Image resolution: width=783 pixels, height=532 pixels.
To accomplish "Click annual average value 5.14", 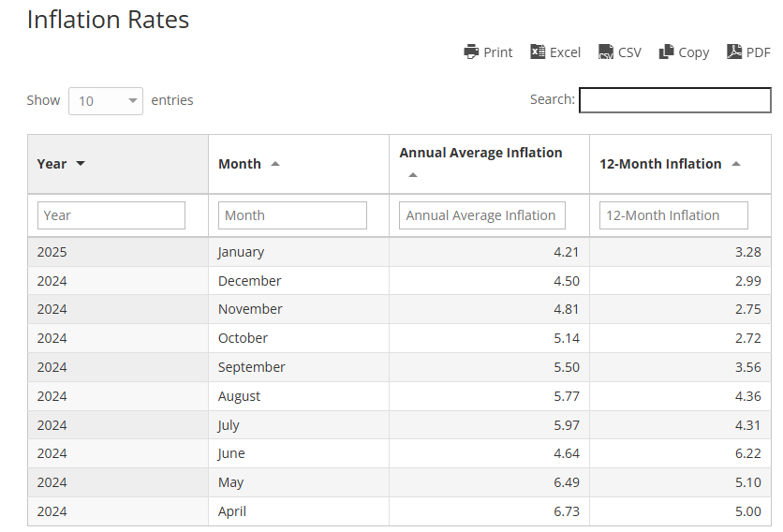I will coord(567,338).
